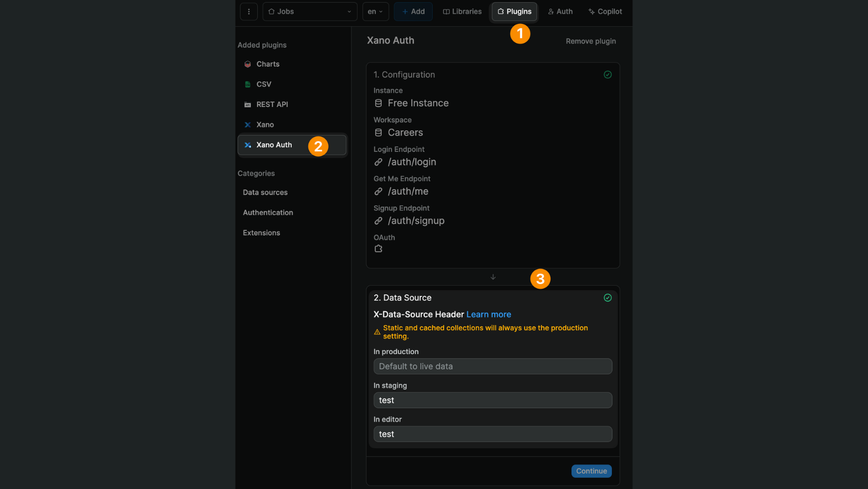This screenshot has height=489, width=868.
Task: Toggle the Configuration completion checkmark
Action: click(x=607, y=75)
